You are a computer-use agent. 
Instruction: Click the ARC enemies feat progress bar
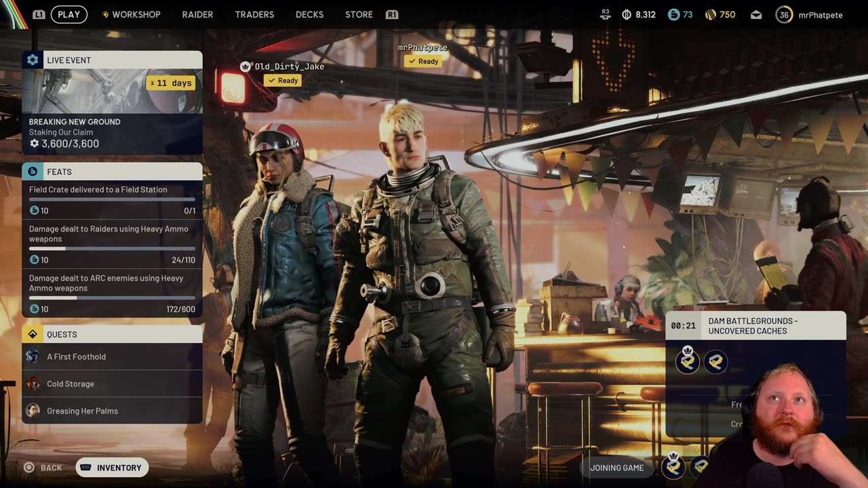[x=112, y=298]
